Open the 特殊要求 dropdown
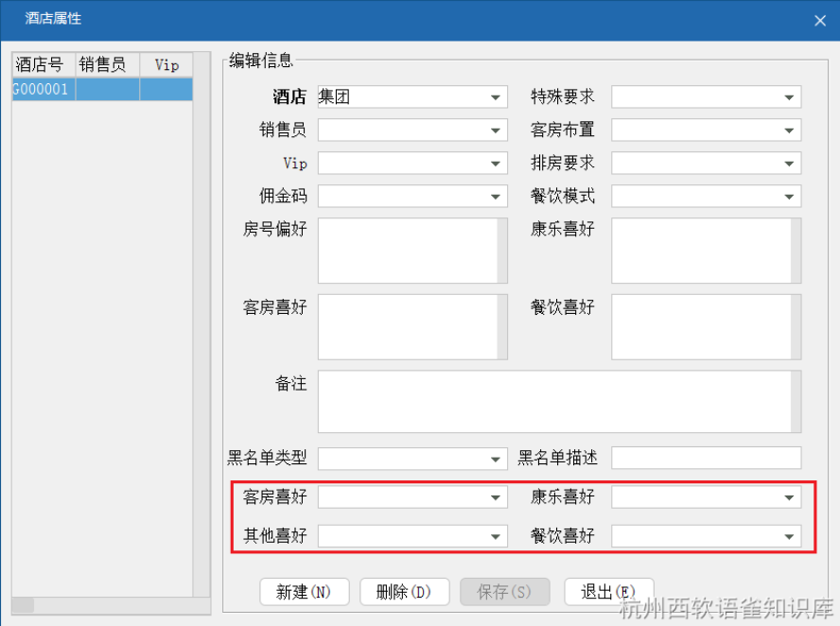Viewport: 840px width, 626px height. (x=706, y=96)
